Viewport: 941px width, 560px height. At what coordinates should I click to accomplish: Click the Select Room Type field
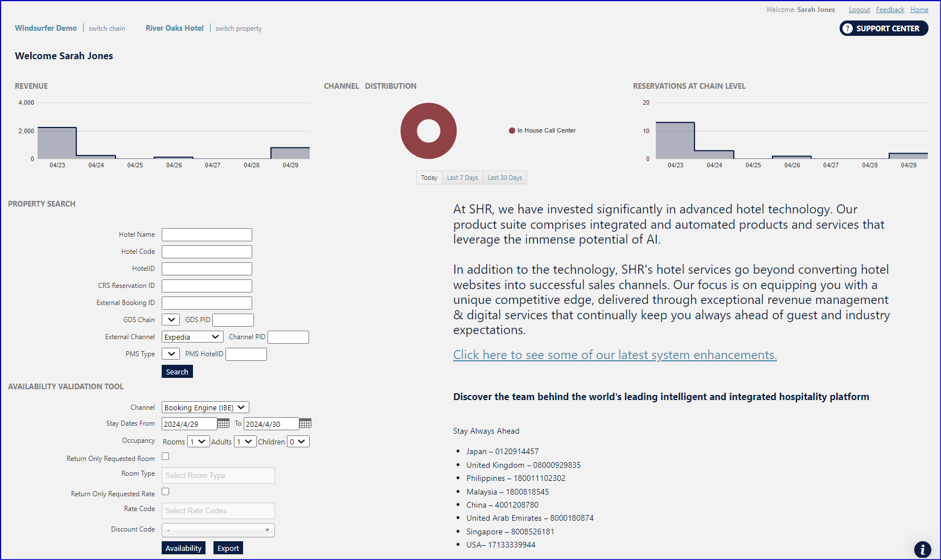pyautogui.click(x=218, y=476)
